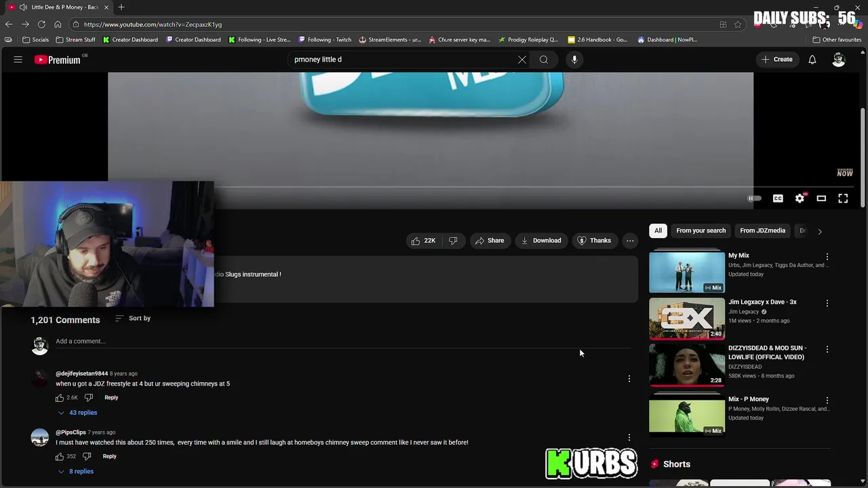Close the Little Dee & P Money tab

(106, 7)
